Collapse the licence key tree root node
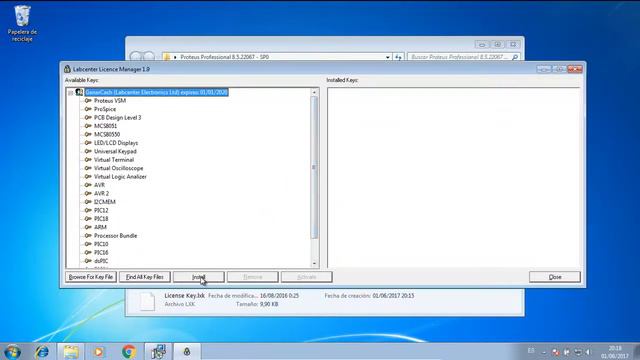The image size is (640, 360). click(71, 93)
